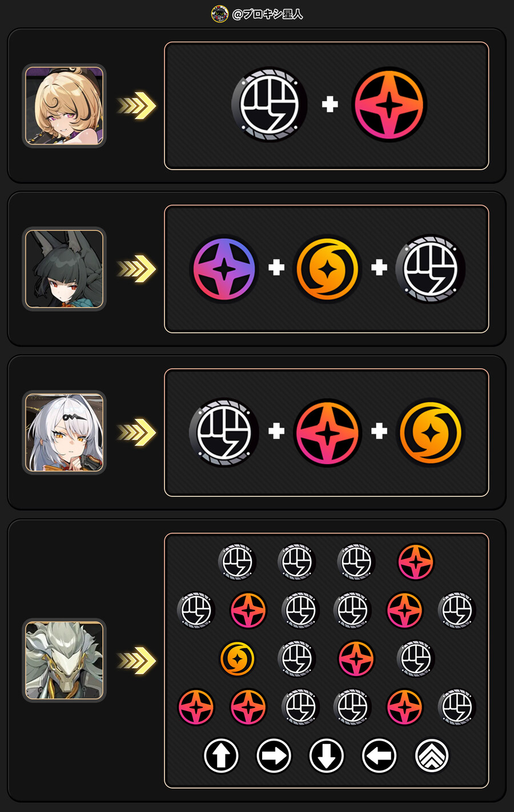Viewport: 514px width, 812px height.
Task: Click the fist icon in second panel
Action: (431, 268)
